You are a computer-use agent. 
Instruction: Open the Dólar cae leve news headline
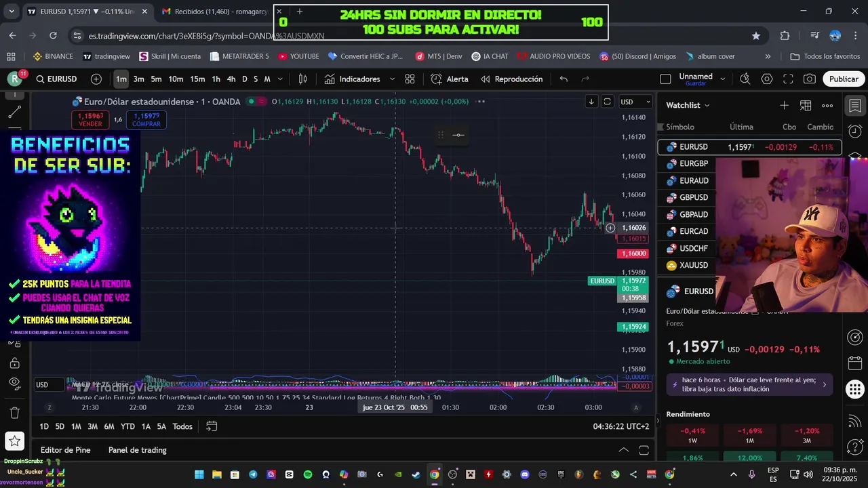click(x=749, y=384)
